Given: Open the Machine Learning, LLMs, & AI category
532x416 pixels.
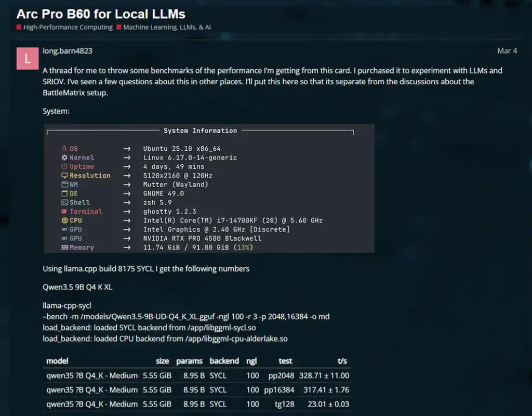Looking at the screenshot, I should [167, 27].
